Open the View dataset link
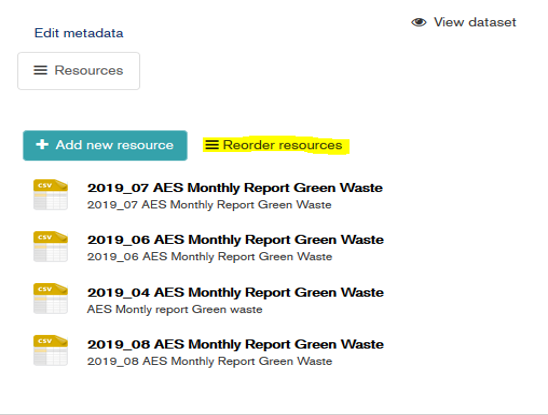548x415 pixels. tap(464, 22)
